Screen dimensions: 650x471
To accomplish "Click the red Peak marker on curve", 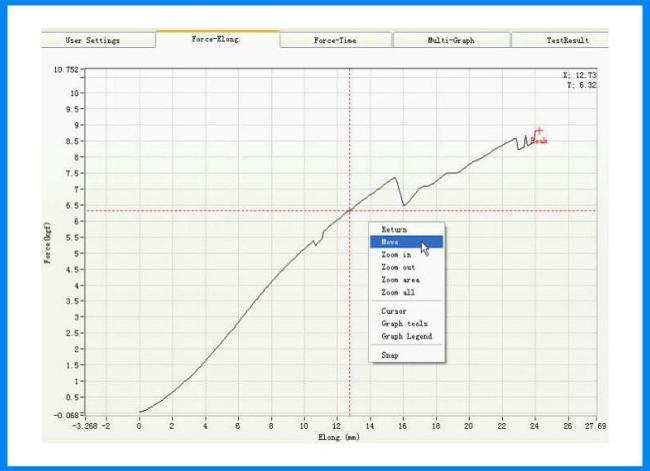I will 539,132.
